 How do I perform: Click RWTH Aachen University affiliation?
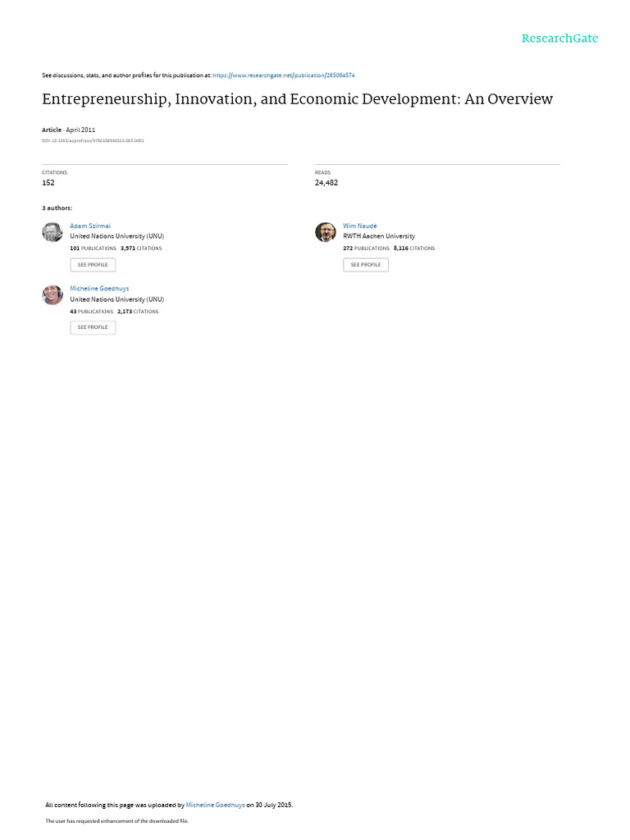pos(379,236)
